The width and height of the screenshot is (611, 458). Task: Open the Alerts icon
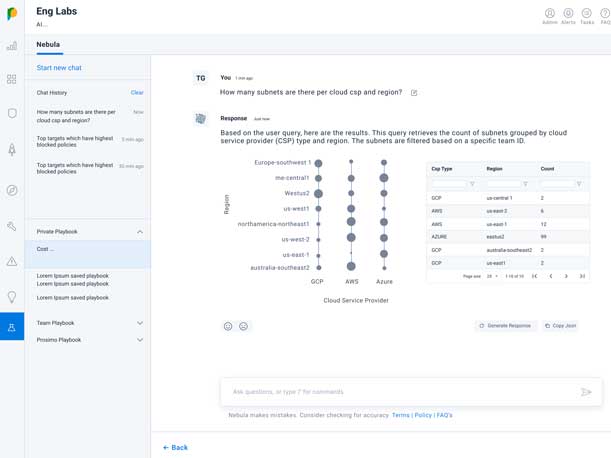pyautogui.click(x=568, y=14)
